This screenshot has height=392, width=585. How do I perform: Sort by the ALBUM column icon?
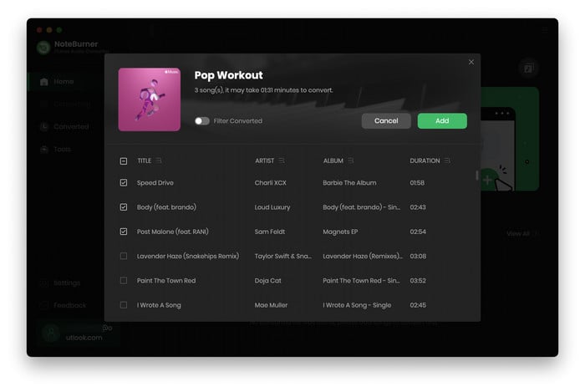(351, 160)
